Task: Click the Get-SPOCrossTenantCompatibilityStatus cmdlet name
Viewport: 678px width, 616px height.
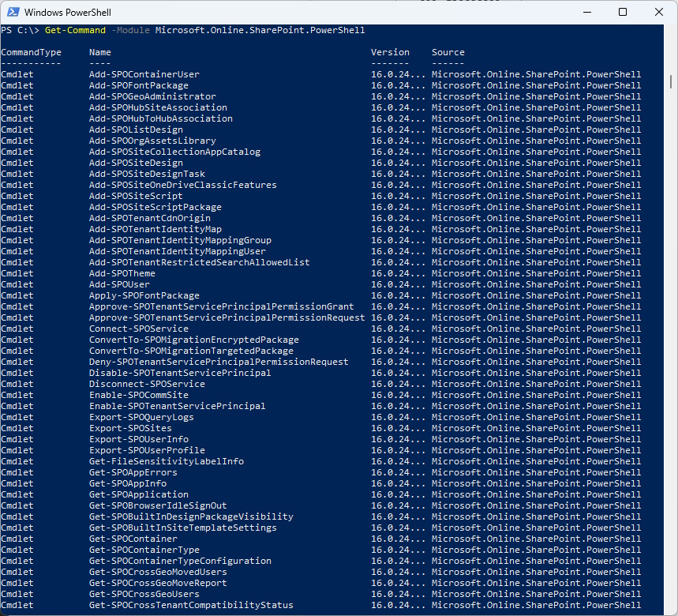Action: [x=191, y=605]
